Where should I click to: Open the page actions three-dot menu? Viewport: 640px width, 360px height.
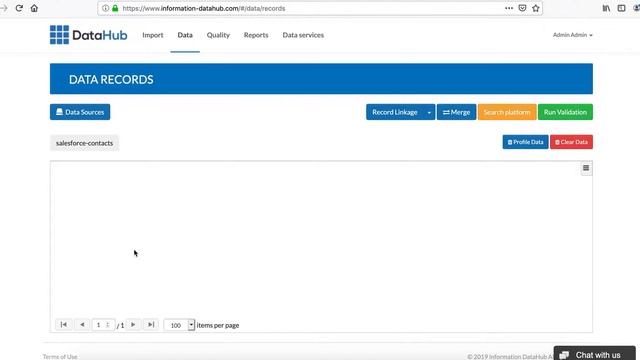(509, 8)
